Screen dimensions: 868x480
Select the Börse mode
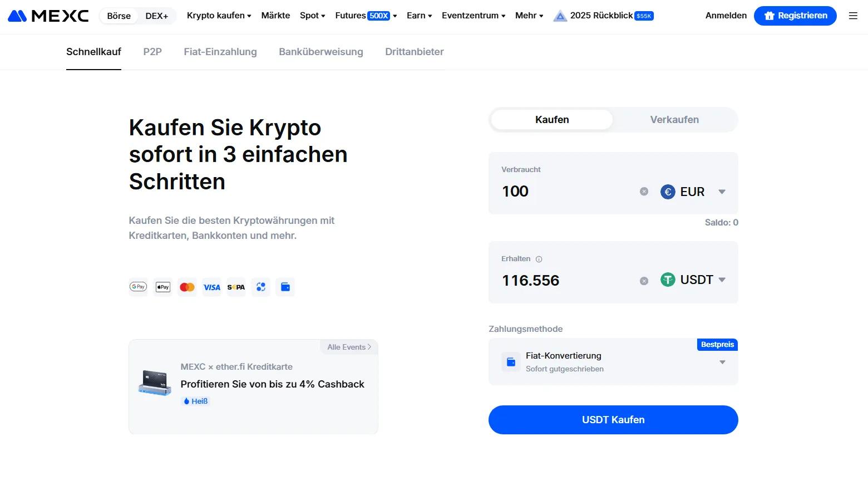(x=119, y=16)
